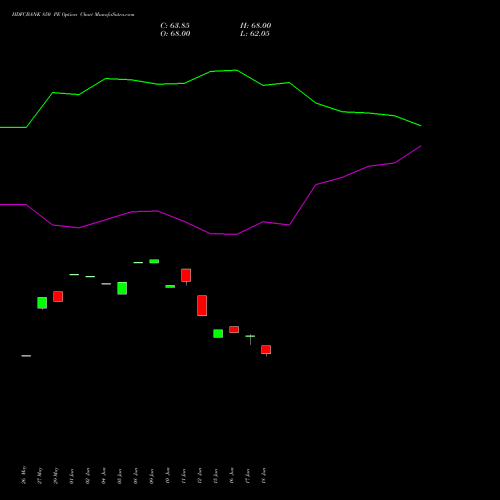The height and width of the screenshot is (500, 500).
Task: Select the green candle on 05 Jun
Action: (x=122, y=288)
